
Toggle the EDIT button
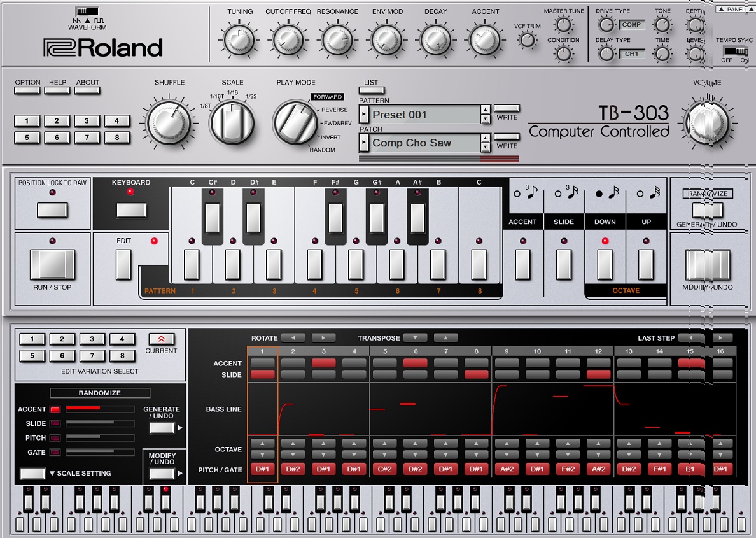click(x=123, y=265)
